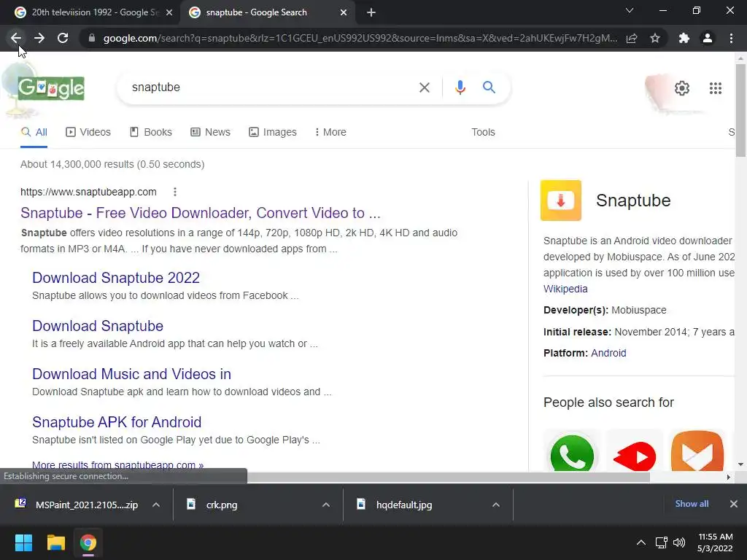This screenshot has width=747, height=560.
Task: Clear the search box text
Action: tap(424, 87)
